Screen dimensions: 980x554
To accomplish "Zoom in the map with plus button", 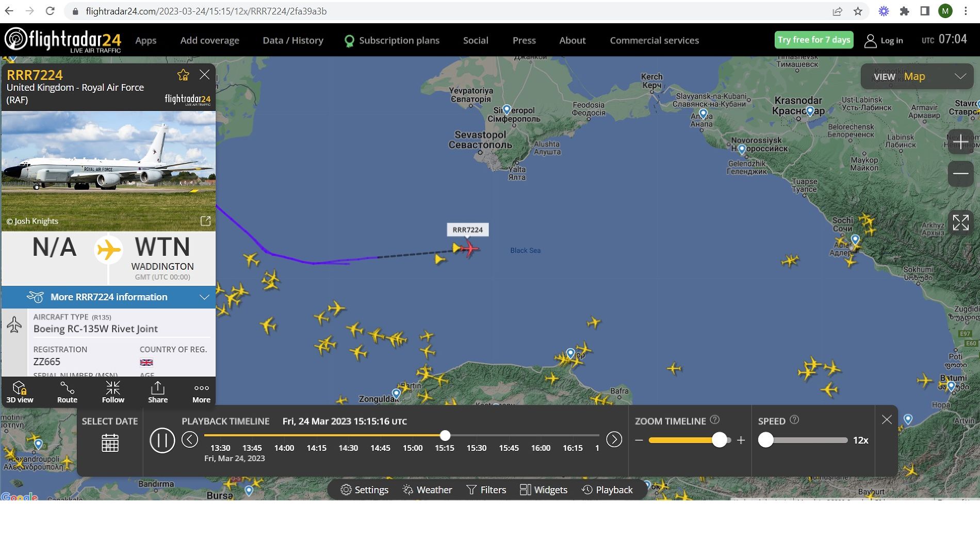I will click(960, 142).
